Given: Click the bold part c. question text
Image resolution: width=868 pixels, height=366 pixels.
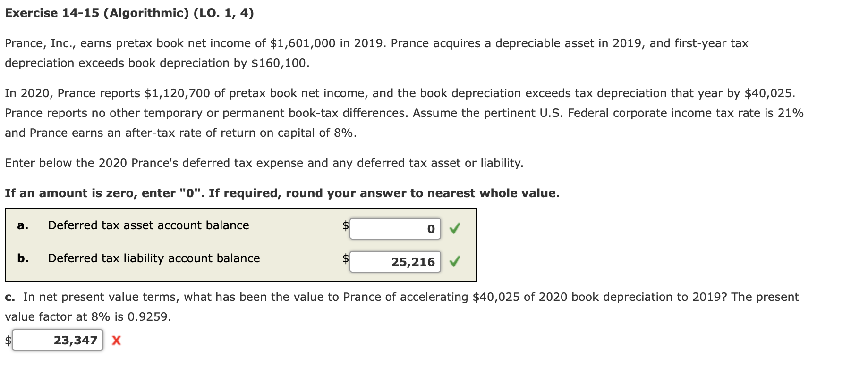Looking at the screenshot, I should (10, 297).
